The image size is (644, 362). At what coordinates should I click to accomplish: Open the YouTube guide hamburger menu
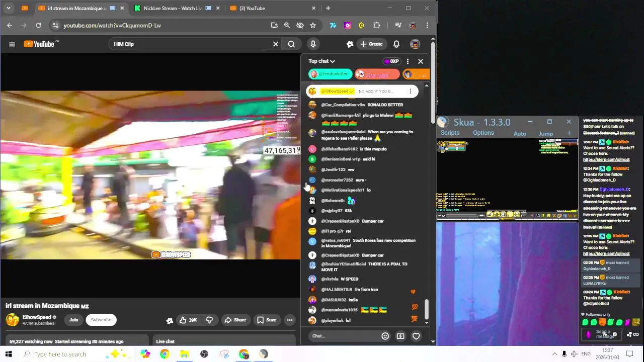tap(12, 44)
